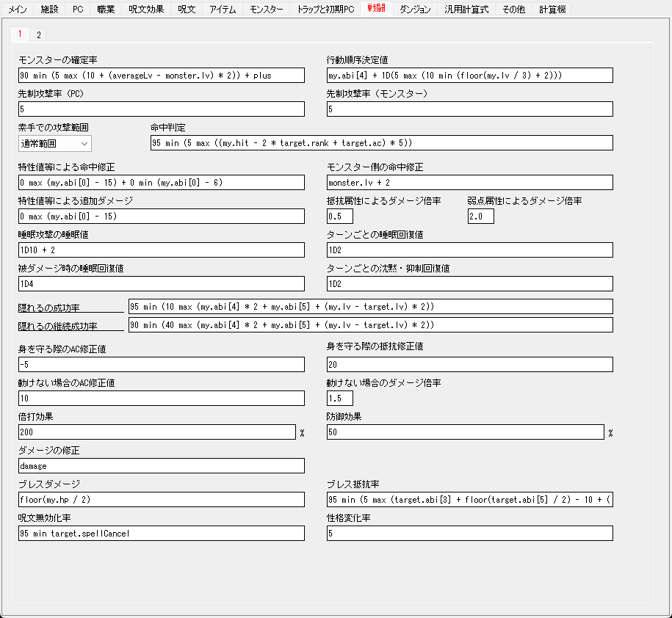
Task: Edit the 弱点属性によるダメージ倍率 value 2.0
Action: [x=481, y=217]
